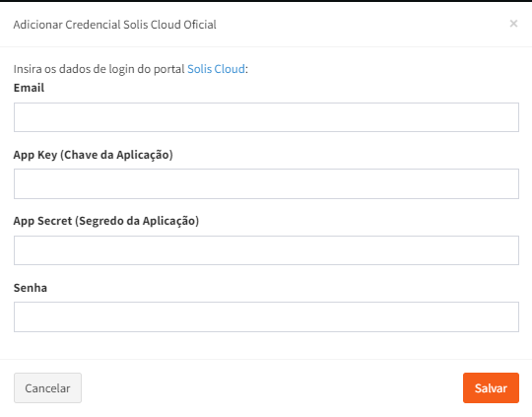Open the Solis Cloud portal link

(216, 69)
